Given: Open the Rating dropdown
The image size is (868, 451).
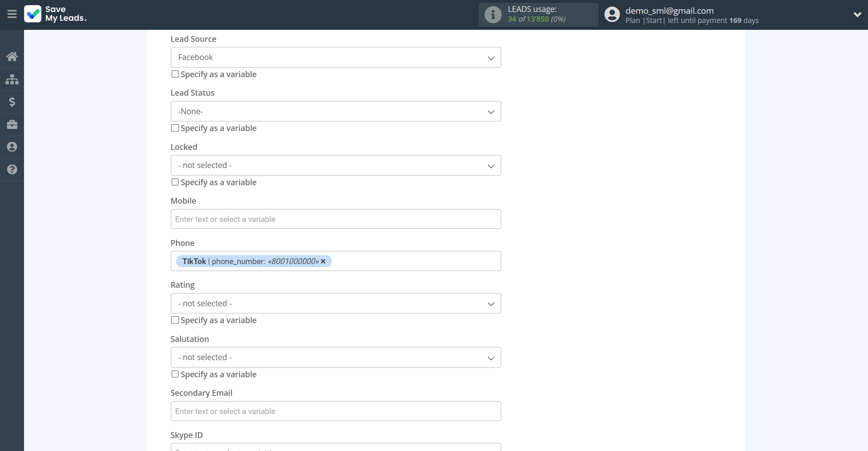Looking at the screenshot, I should click(336, 303).
